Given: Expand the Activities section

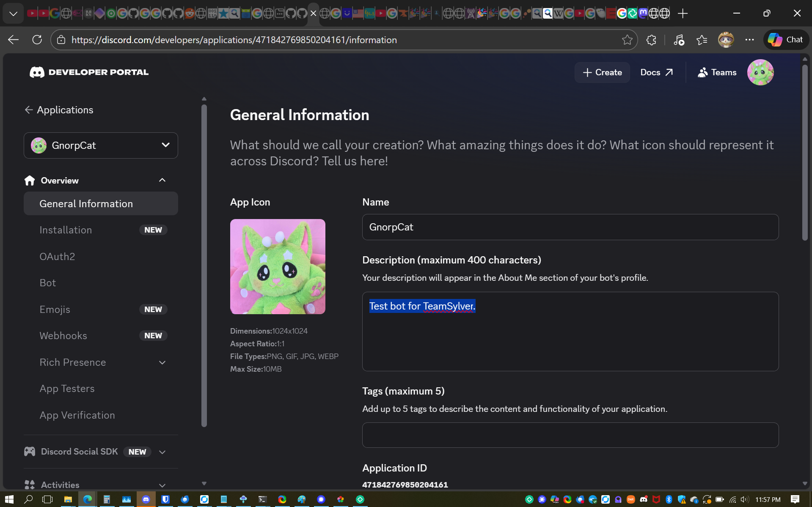Looking at the screenshot, I should (x=162, y=485).
